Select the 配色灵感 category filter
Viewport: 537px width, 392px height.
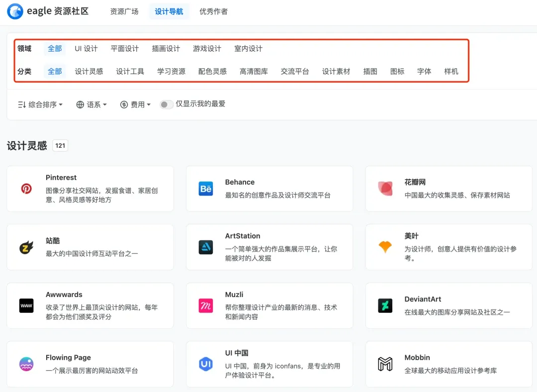[x=212, y=71]
